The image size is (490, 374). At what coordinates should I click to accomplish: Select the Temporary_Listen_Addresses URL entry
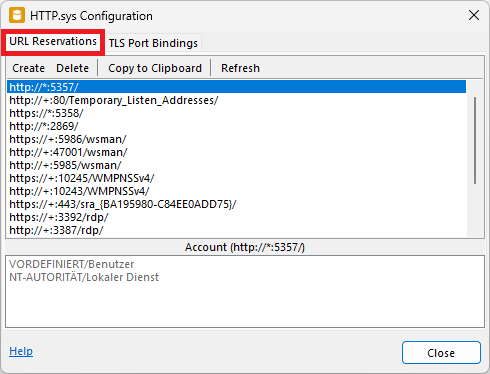(236, 100)
